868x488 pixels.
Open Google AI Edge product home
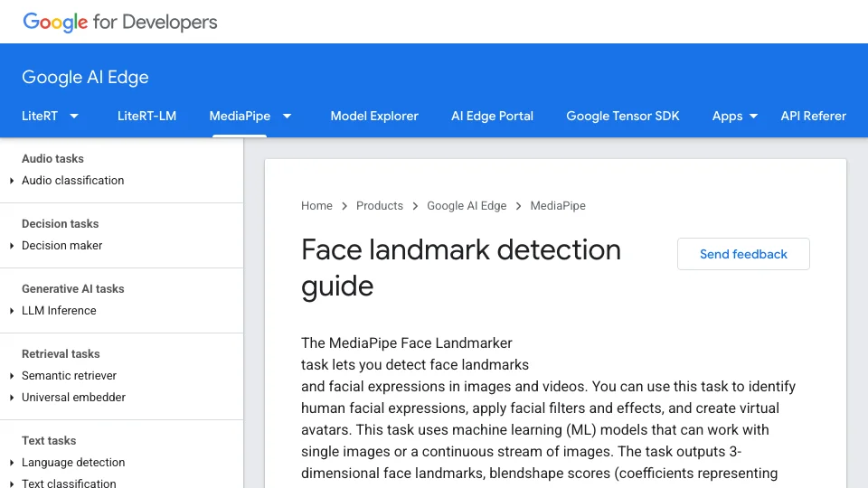click(85, 77)
